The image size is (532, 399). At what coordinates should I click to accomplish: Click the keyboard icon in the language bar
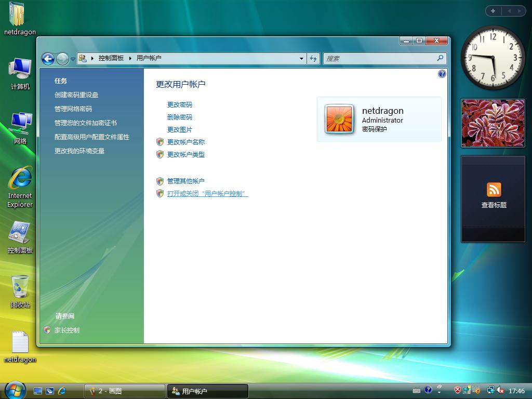(x=417, y=391)
